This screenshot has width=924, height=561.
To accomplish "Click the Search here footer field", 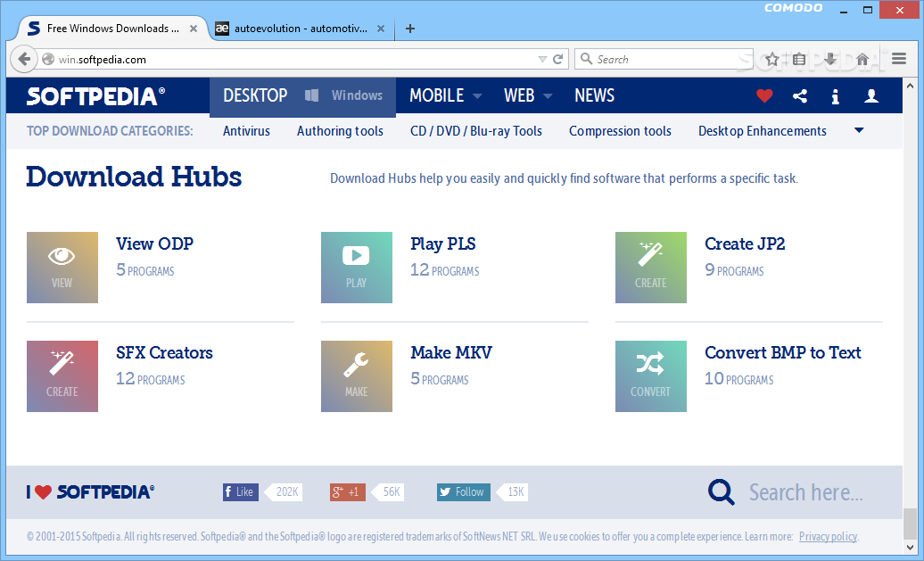I will click(x=806, y=492).
